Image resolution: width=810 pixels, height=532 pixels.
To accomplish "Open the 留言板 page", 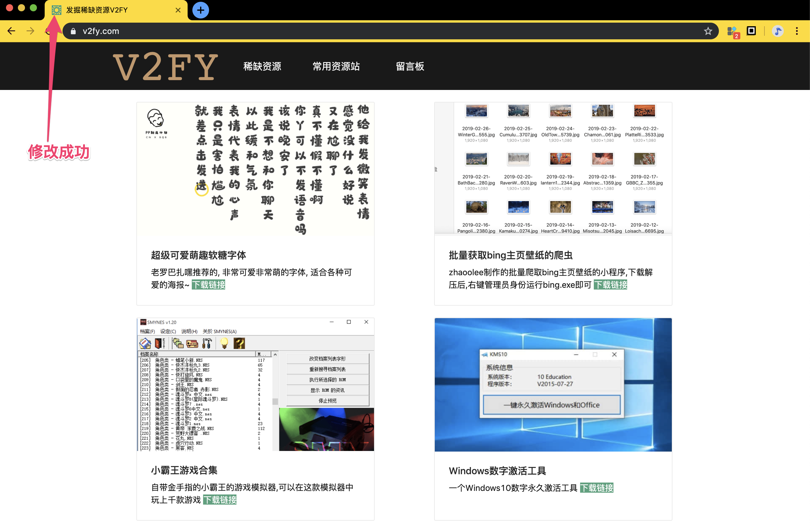I will point(410,67).
